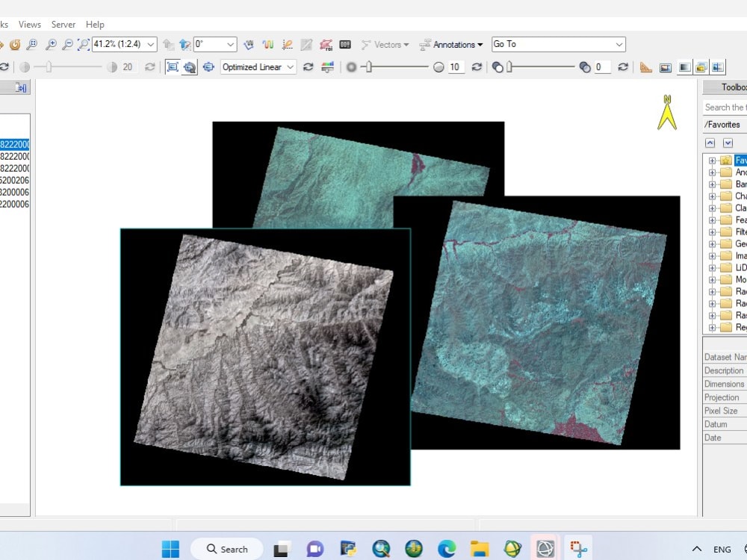
Task: Reset the brightness with the refresh icon beside 20
Action: [x=149, y=67]
